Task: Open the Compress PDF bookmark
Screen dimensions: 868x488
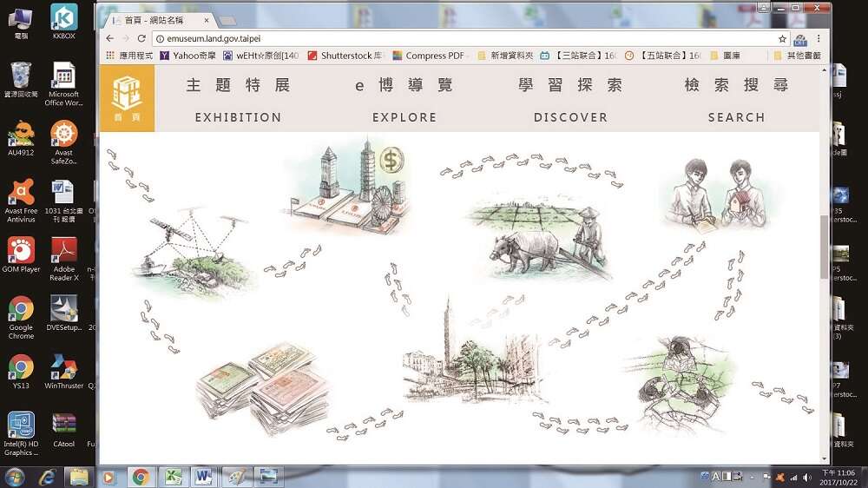Action: [429, 56]
